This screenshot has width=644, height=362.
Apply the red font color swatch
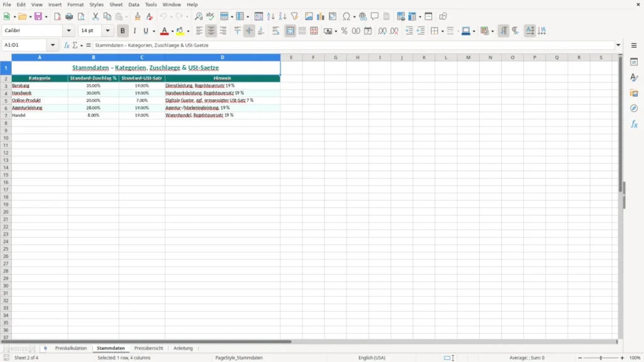click(164, 31)
